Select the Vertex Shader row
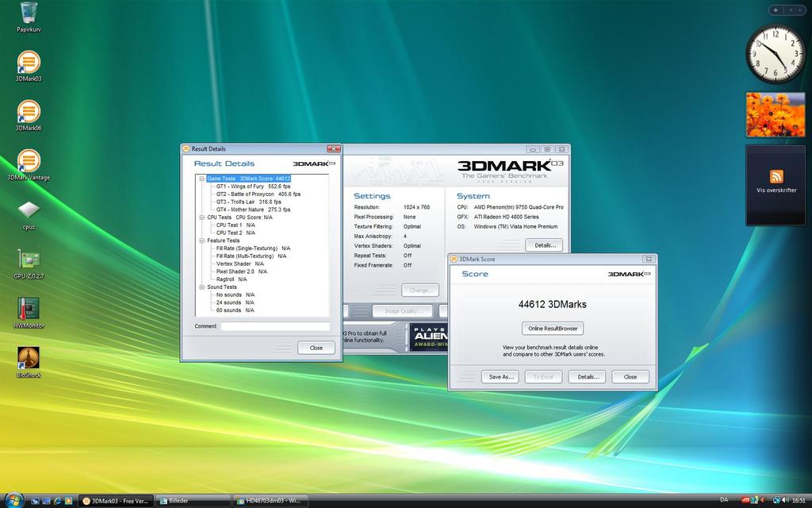The image size is (812, 508). (240, 264)
